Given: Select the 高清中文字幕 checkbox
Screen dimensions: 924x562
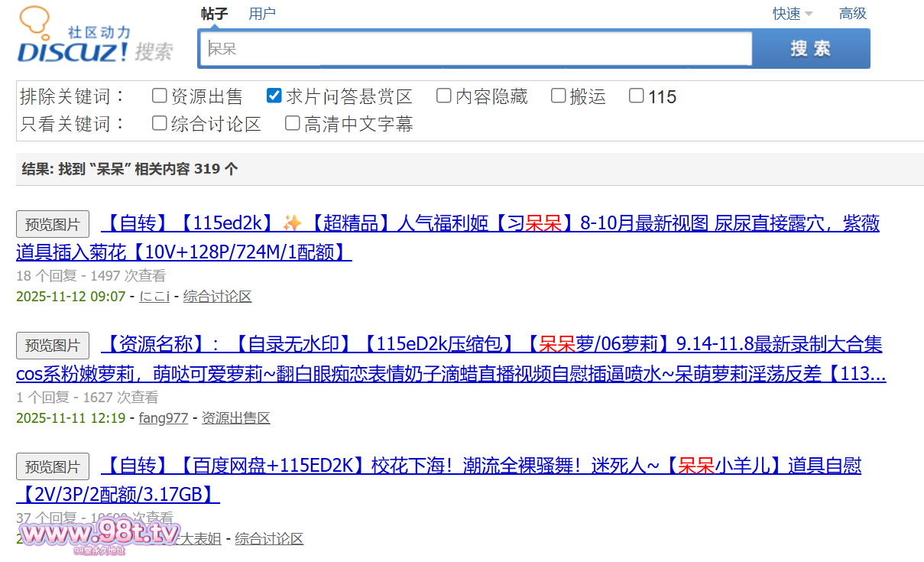Looking at the screenshot, I should [292, 123].
